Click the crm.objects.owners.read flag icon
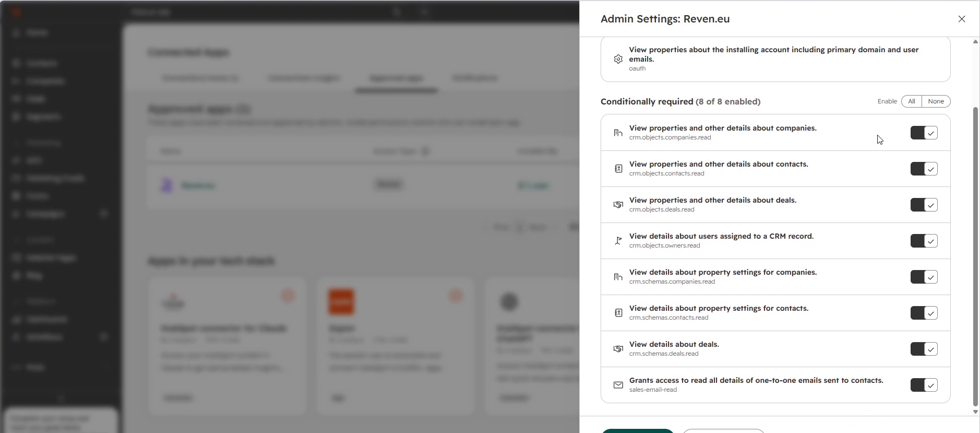 tap(618, 241)
